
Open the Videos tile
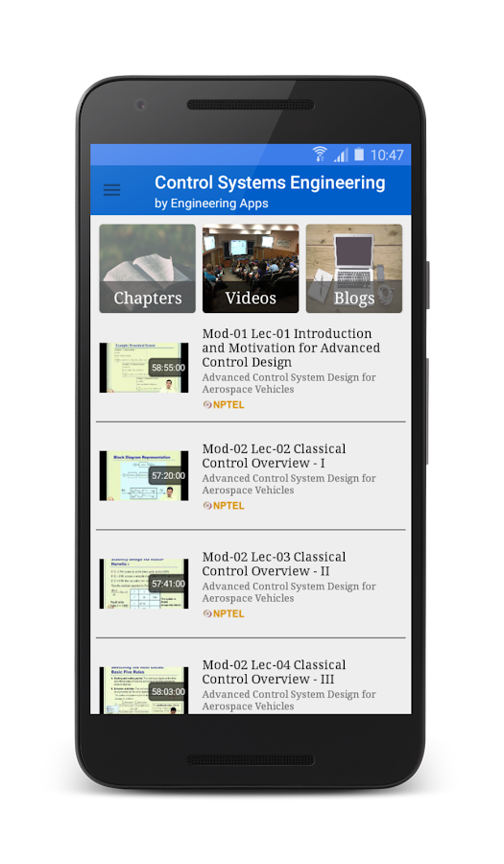(251, 269)
